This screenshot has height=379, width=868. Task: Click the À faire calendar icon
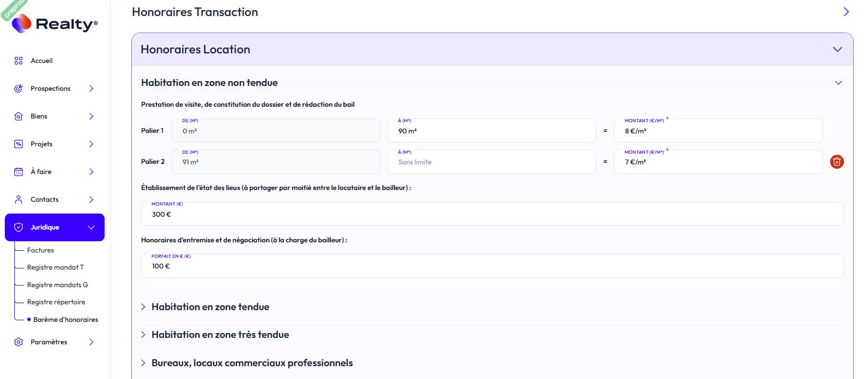19,172
